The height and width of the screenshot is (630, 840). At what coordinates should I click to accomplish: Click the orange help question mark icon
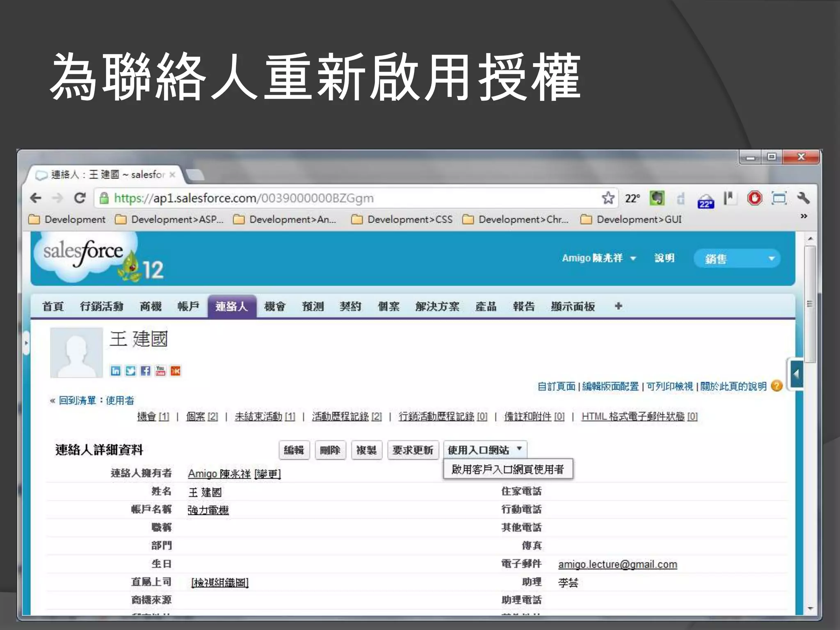coord(776,386)
